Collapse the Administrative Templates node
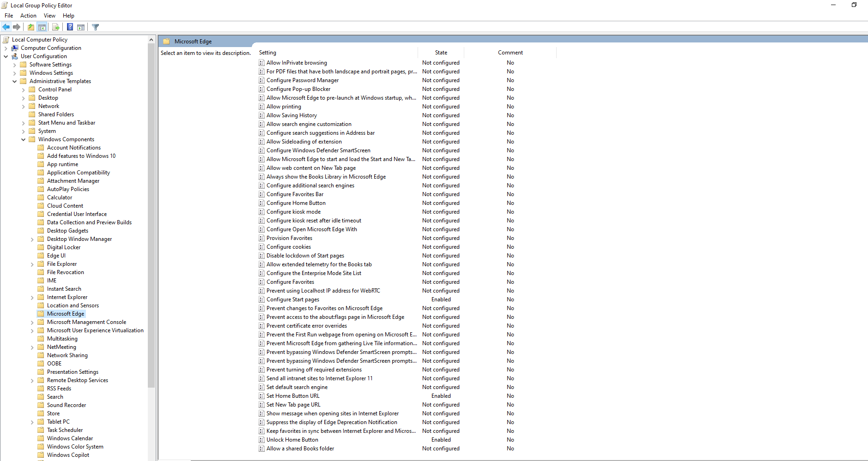868x461 pixels. (14, 81)
